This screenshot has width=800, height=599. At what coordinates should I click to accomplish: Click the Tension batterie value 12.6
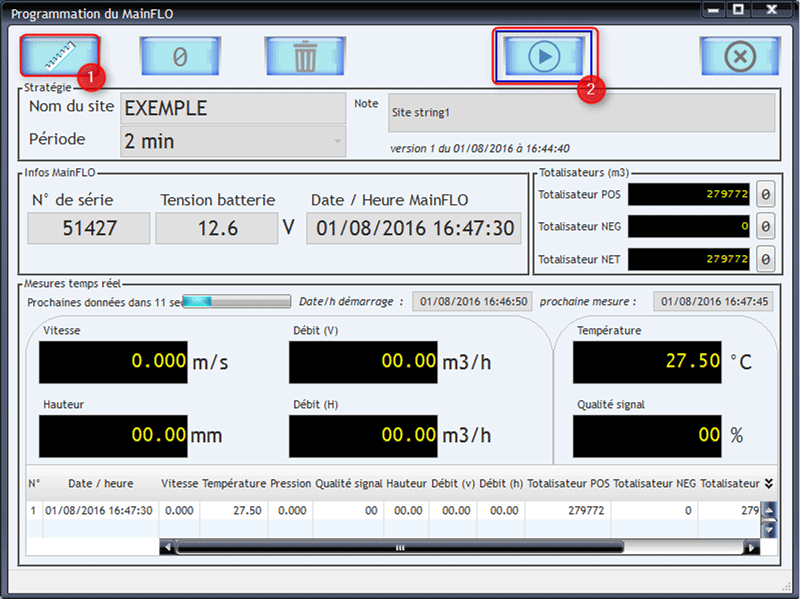point(217,228)
